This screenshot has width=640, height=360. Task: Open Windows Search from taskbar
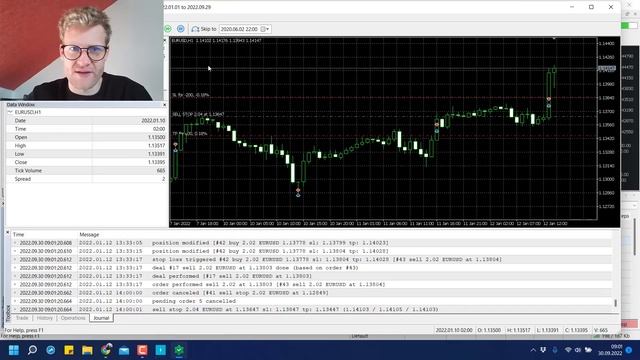(x=32, y=350)
